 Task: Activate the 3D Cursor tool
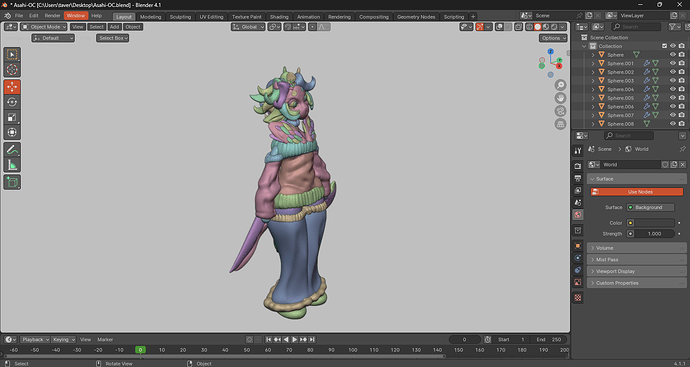click(x=12, y=70)
